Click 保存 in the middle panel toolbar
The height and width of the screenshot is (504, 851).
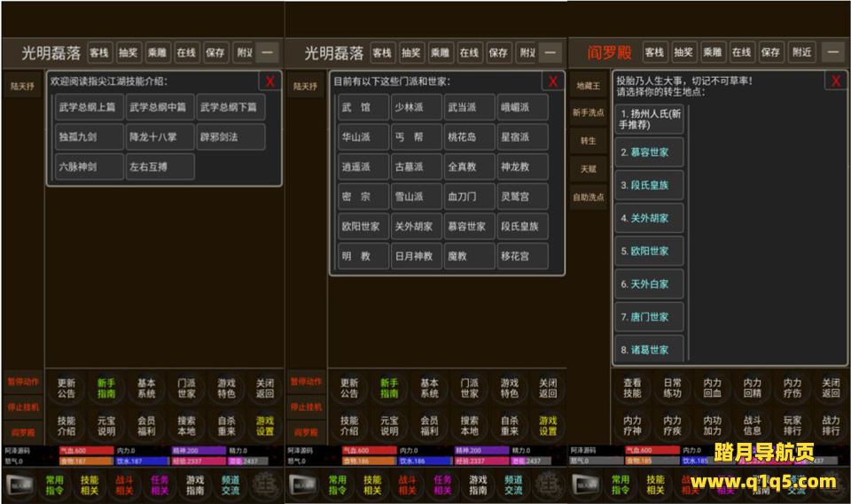click(x=498, y=52)
